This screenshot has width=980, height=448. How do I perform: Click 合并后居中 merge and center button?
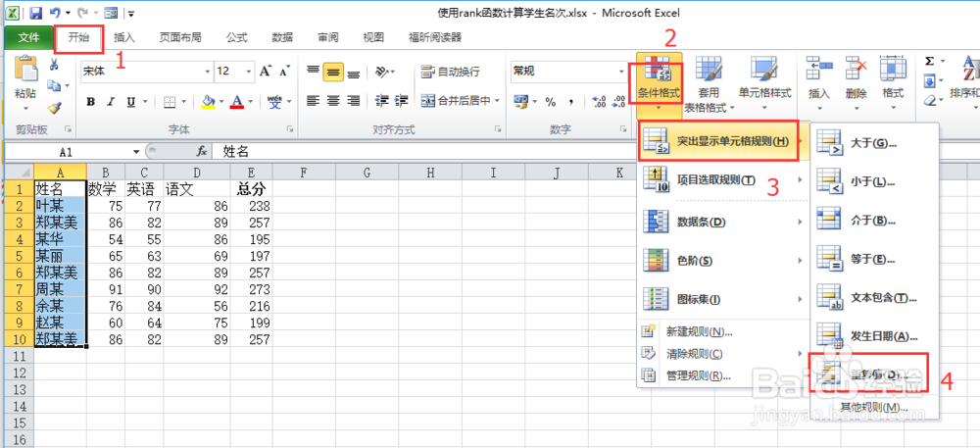point(457,100)
